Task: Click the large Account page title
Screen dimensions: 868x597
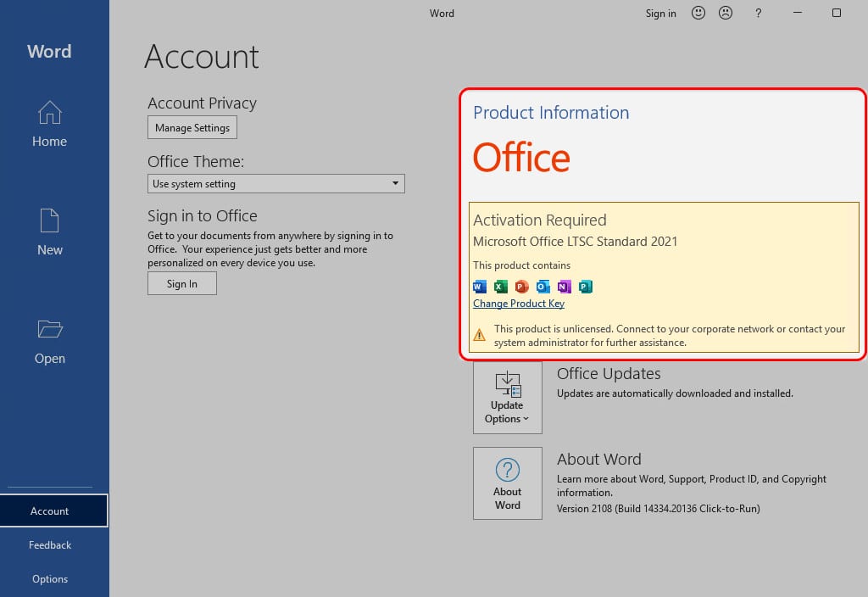Action: [x=202, y=57]
